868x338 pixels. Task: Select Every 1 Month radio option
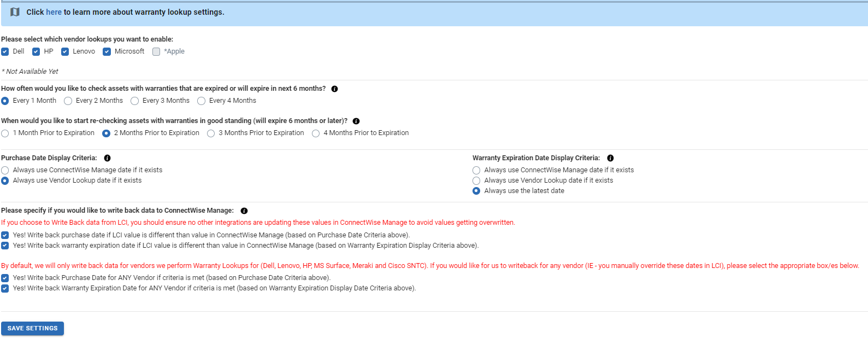click(5, 101)
